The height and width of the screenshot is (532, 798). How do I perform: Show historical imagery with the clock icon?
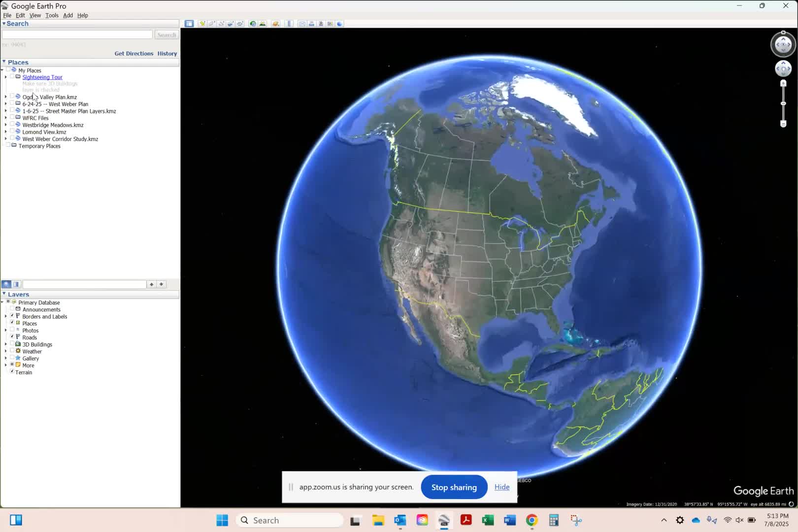(253, 24)
